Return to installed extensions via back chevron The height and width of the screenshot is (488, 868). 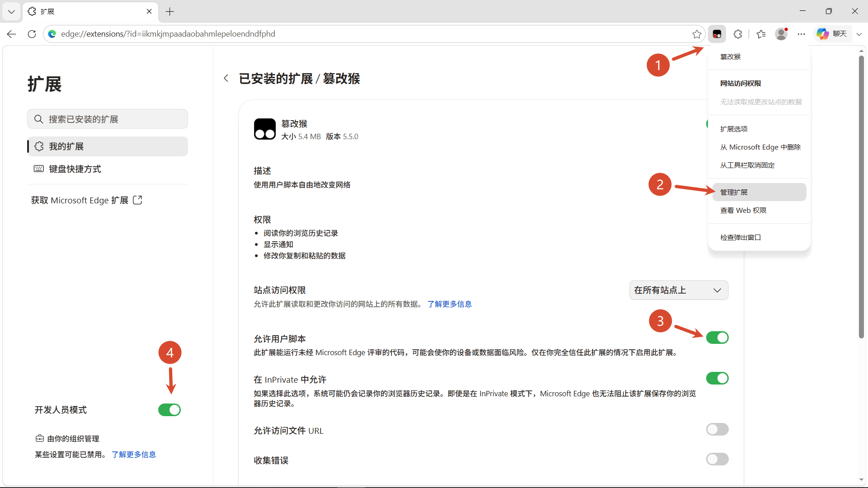[x=226, y=78]
